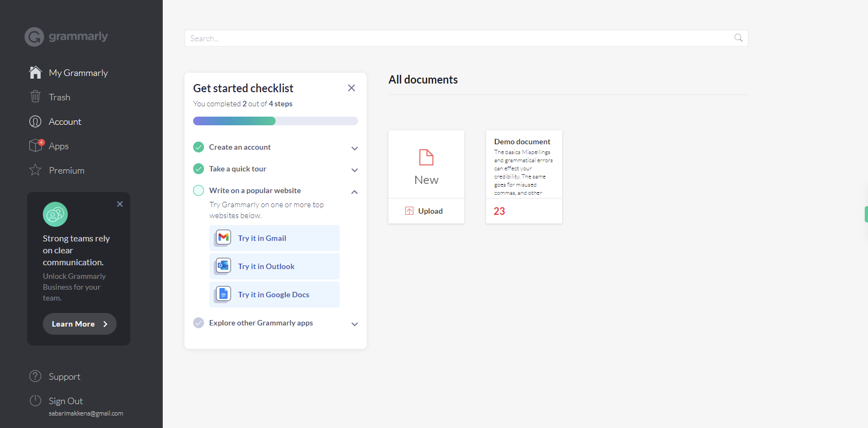
Task: Toggle the Explore other Grammarly apps checkmark
Action: point(199,323)
